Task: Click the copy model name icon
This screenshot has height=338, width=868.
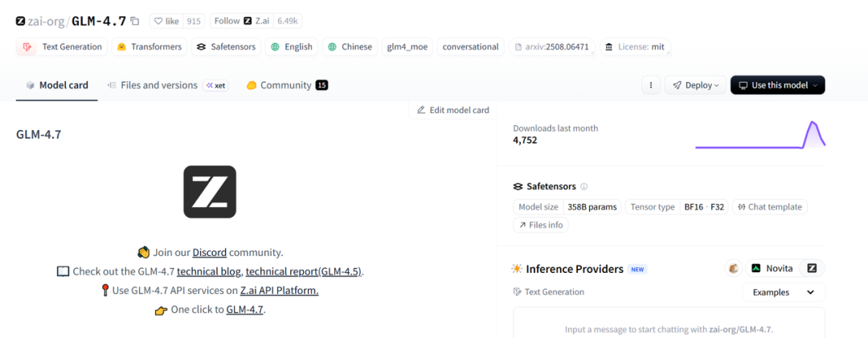Action: [x=134, y=21]
